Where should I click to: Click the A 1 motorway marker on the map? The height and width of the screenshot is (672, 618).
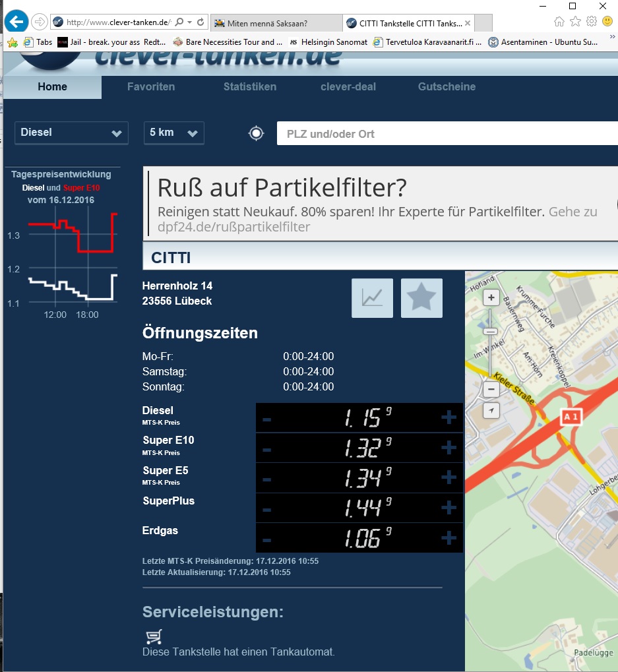tap(571, 417)
